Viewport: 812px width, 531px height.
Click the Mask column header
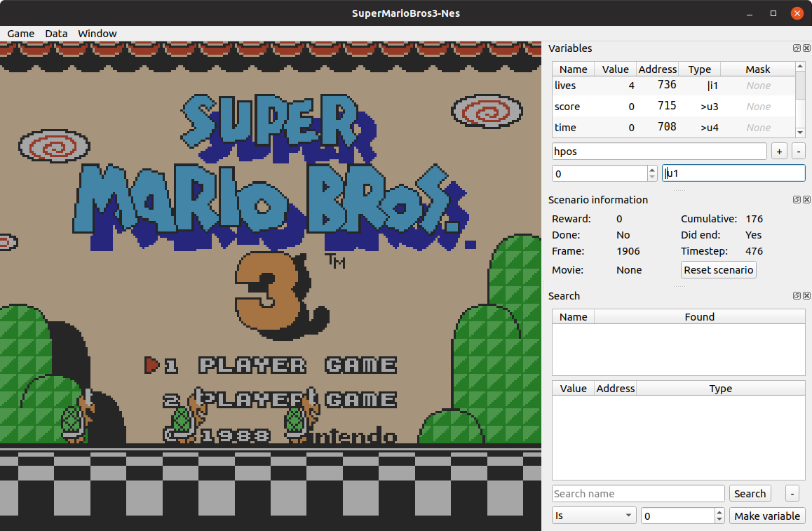(757, 69)
